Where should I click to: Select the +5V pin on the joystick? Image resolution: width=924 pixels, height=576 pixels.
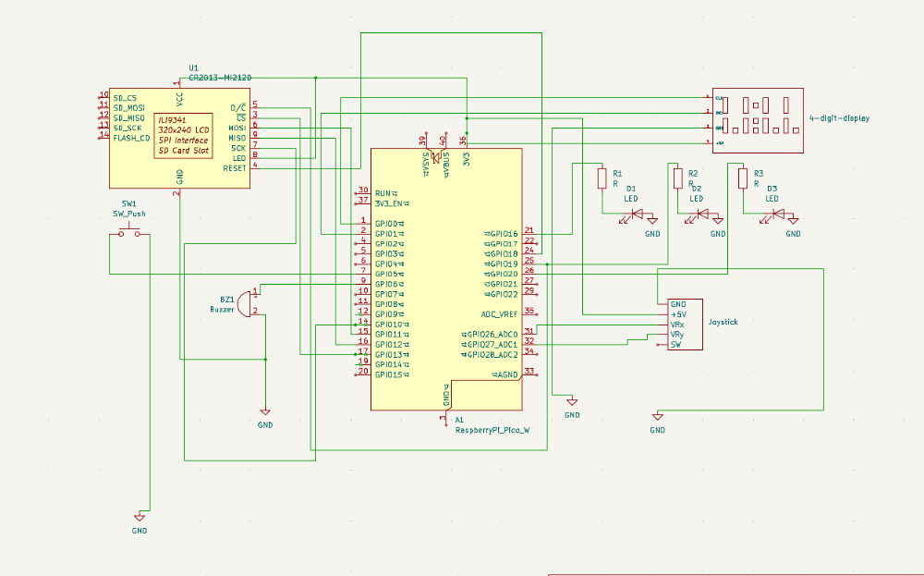[678, 314]
